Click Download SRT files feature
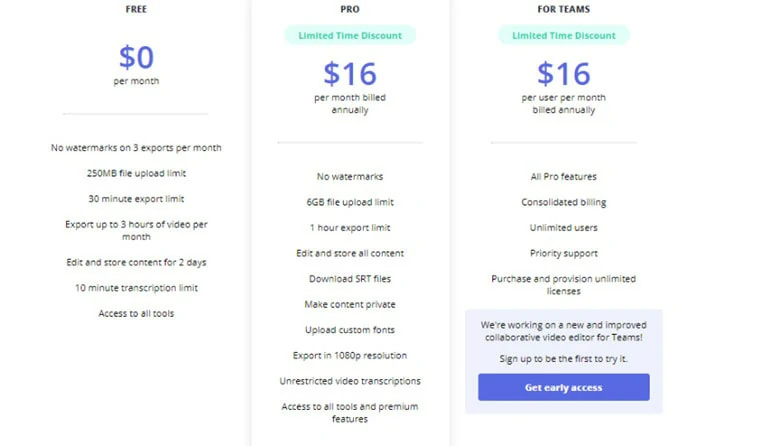The width and height of the screenshot is (780, 446). tap(350, 279)
